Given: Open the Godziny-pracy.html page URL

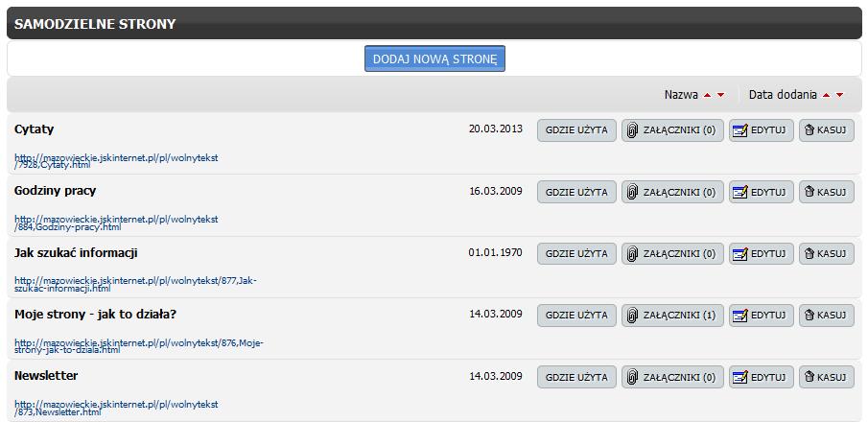Looking at the screenshot, I should point(116,223).
